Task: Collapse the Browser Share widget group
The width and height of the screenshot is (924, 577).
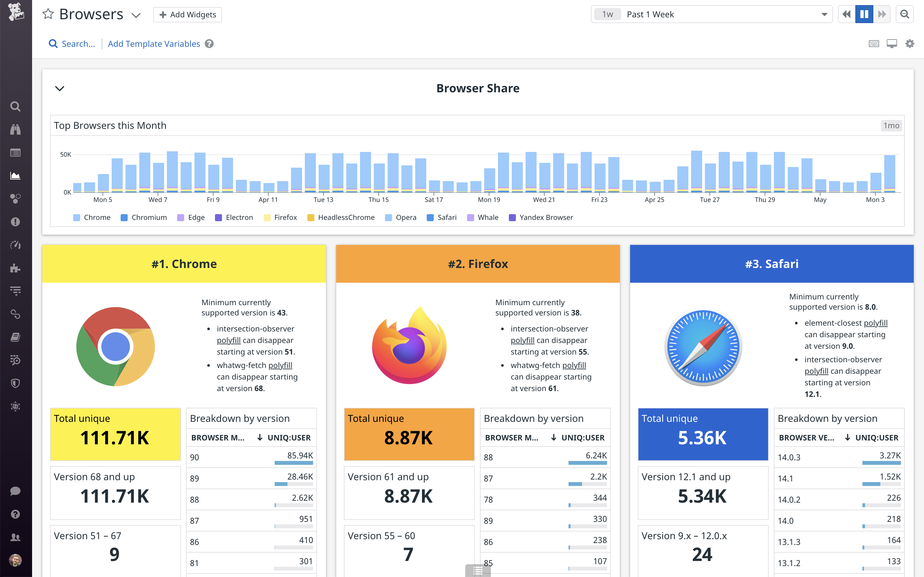Action: 60,88
